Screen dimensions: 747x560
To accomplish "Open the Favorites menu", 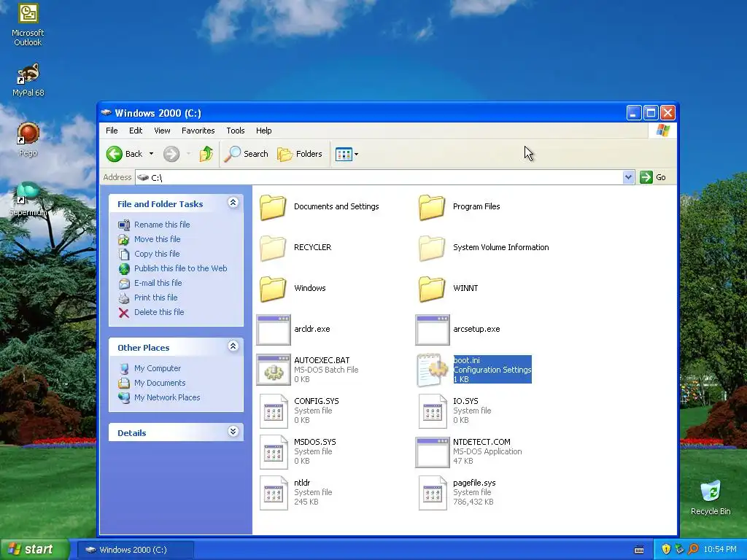I will [198, 131].
